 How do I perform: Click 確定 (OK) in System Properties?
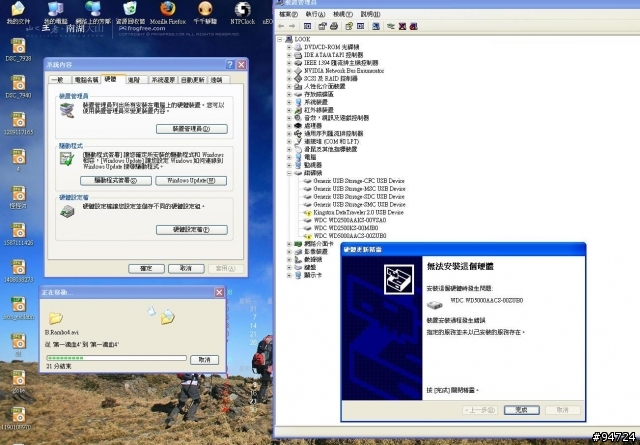[147, 269]
